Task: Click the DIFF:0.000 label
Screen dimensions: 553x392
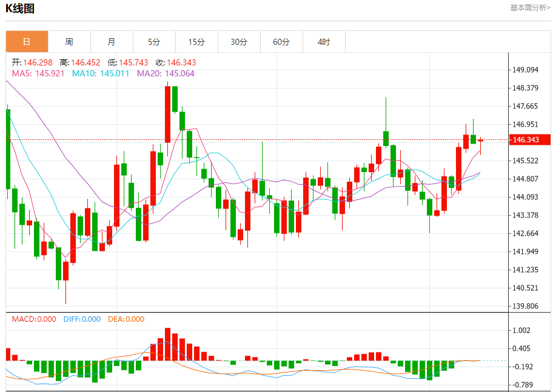Action: [x=82, y=319]
